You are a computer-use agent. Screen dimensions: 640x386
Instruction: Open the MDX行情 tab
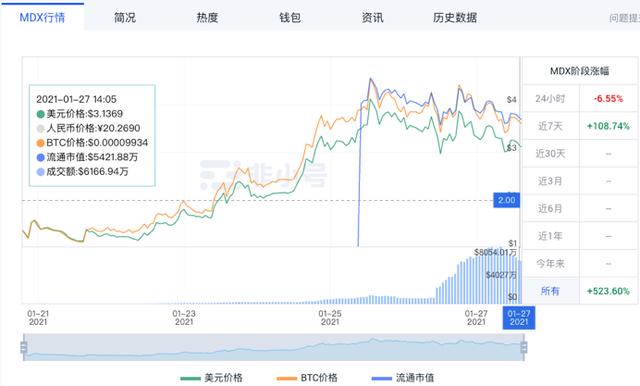pos(42,18)
